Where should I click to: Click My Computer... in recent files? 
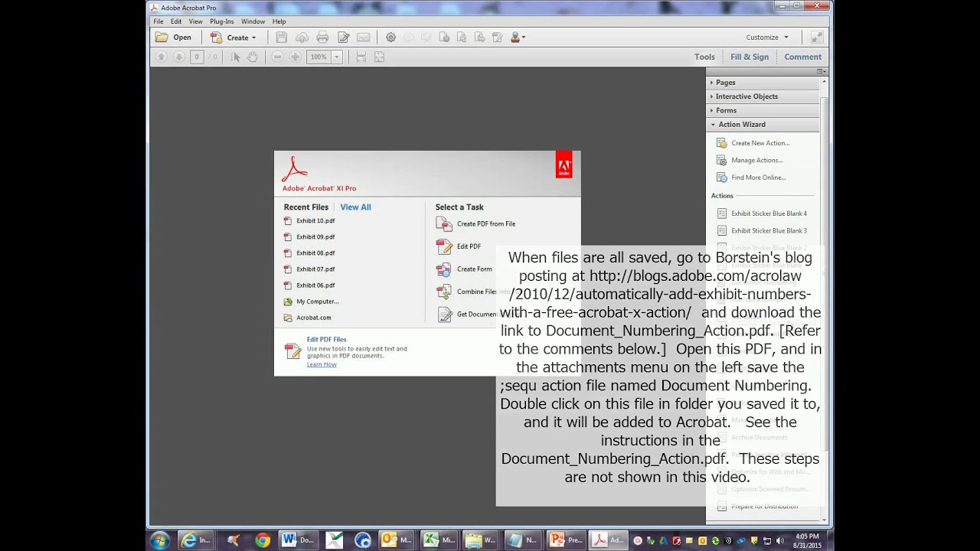pyautogui.click(x=317, y=302)
